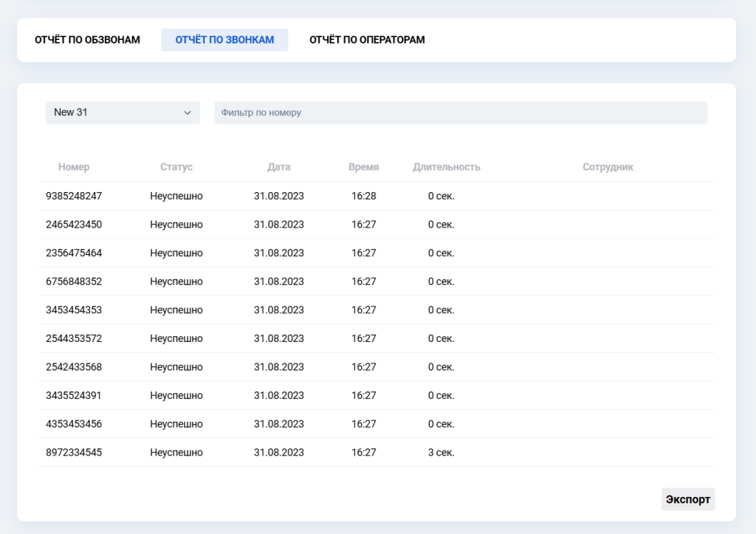Select the row with number 2544353572
The height and width of the screenshot is (534, 756).
pos(74,338)
